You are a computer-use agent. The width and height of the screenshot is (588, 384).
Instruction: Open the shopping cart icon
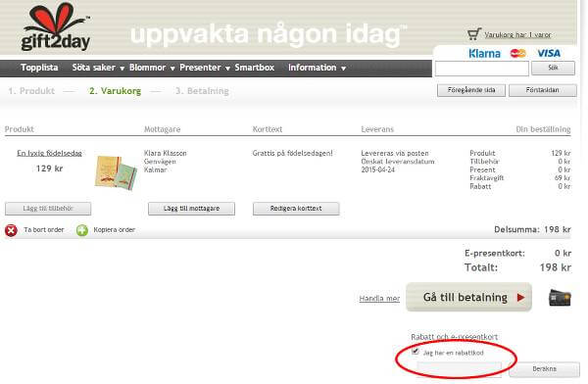[474, 34]
